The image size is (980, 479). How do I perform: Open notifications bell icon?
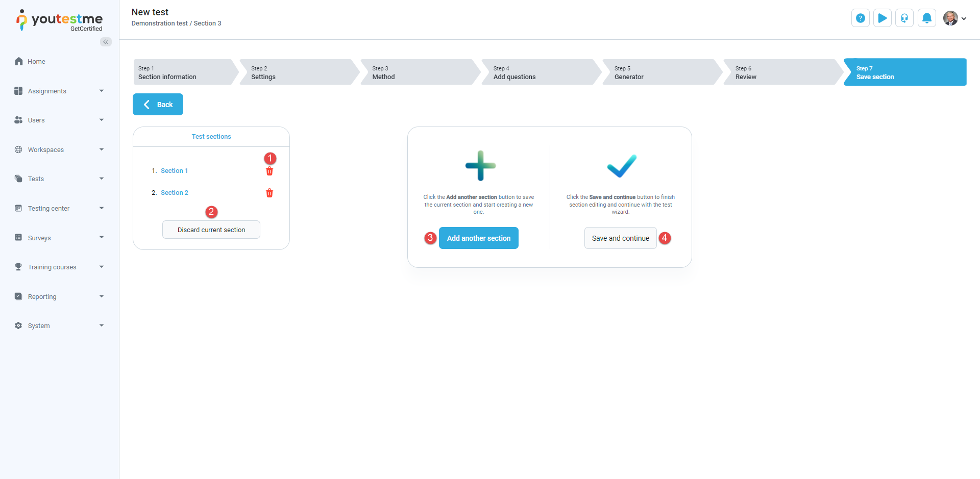click(x=927, y=18)
